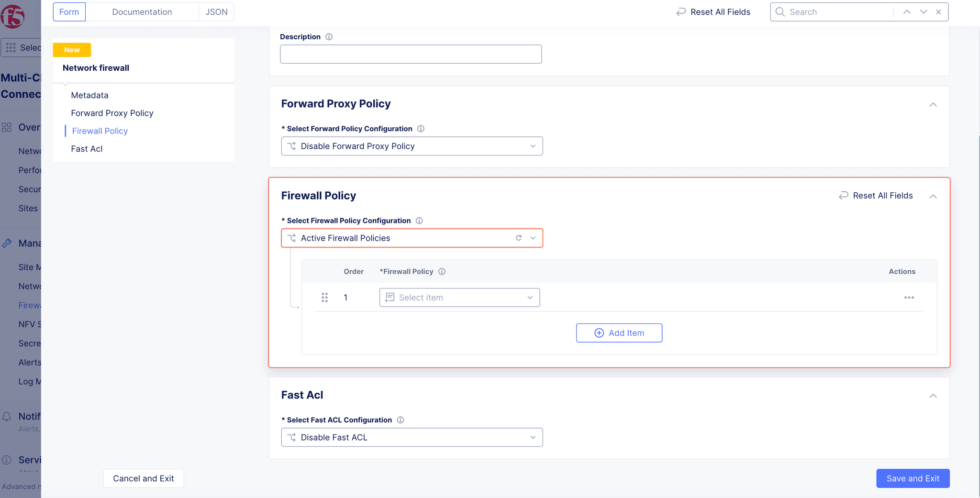Viewport: 980px width, 498px height.
Task: Select the Overview grid icon in the sidebar
Action: tap(7, 127)
